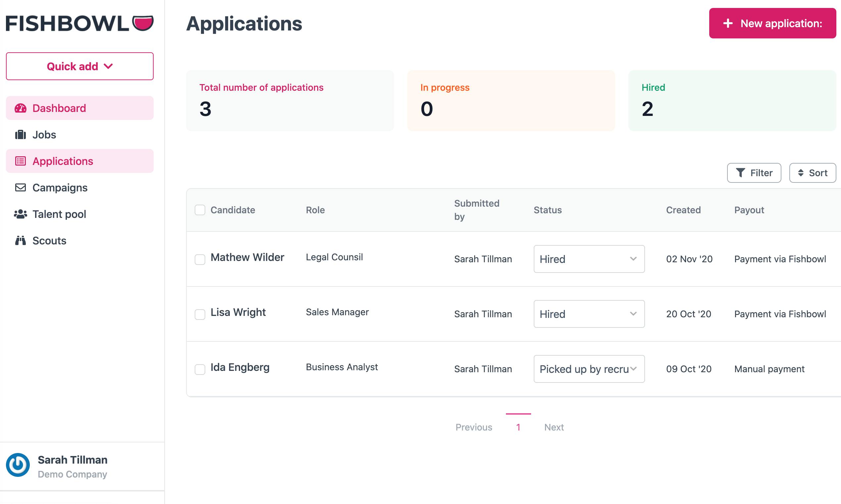
Task: Click Payment via Fishbowl in Mathew Wilder's row
Action: pos(780,259)
